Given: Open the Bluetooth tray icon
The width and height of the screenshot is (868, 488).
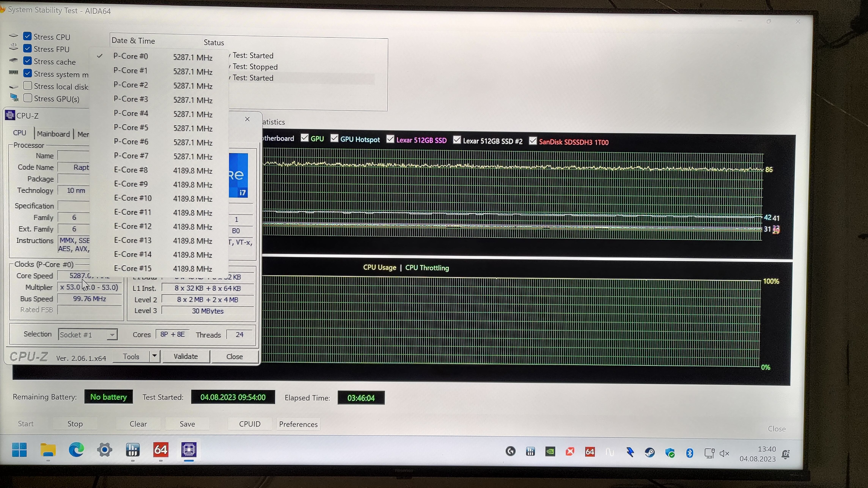Looking at the screenshot, I should coord(690,453).
